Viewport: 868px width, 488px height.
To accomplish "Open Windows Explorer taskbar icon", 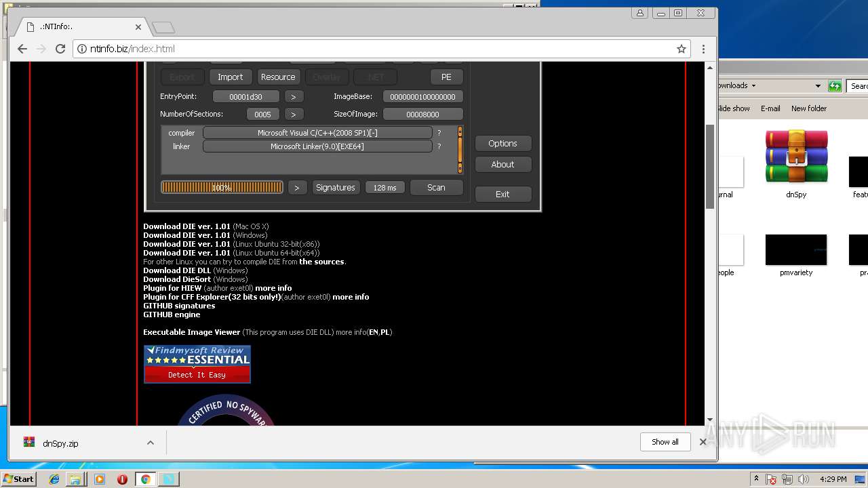I will 75,479.
